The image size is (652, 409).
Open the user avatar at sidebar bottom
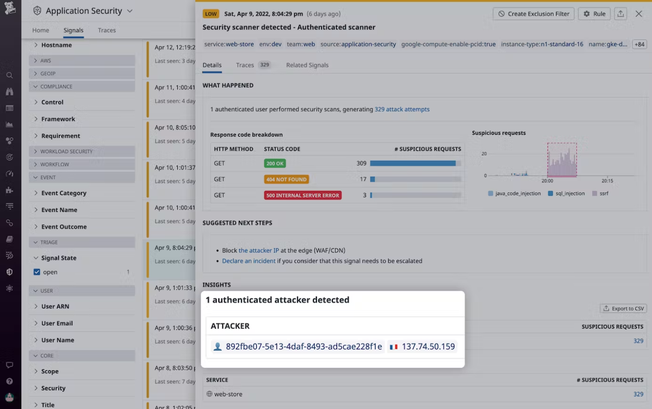coord(9,397)
